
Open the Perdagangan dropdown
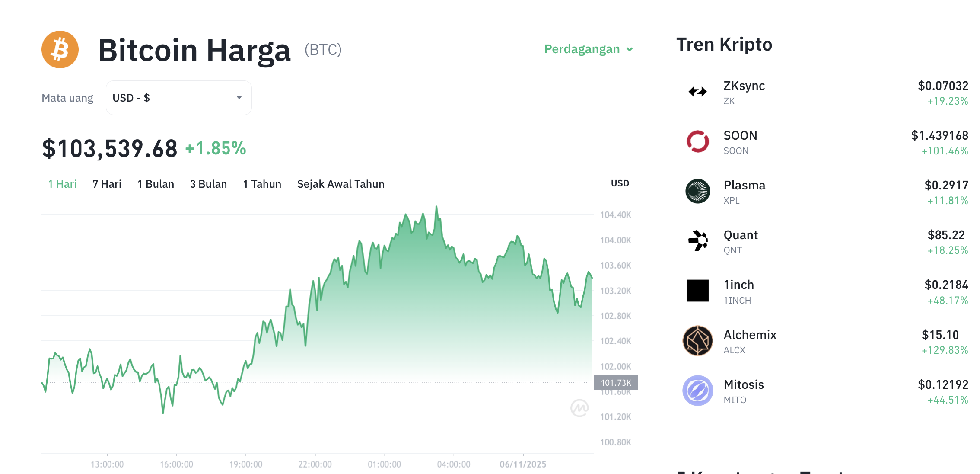point(588,49)
